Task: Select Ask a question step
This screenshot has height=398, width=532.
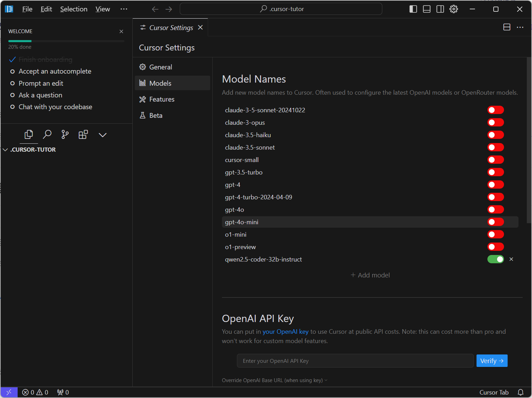Action: [40, 95]
